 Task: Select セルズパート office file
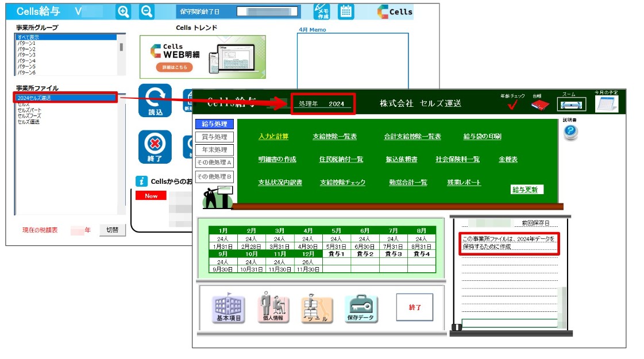click(x=65, y=110)
